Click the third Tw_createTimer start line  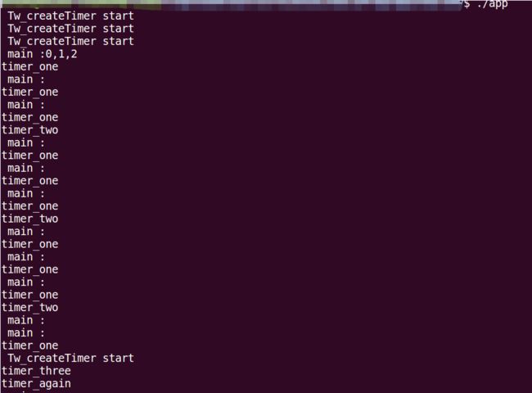[70, 42]
